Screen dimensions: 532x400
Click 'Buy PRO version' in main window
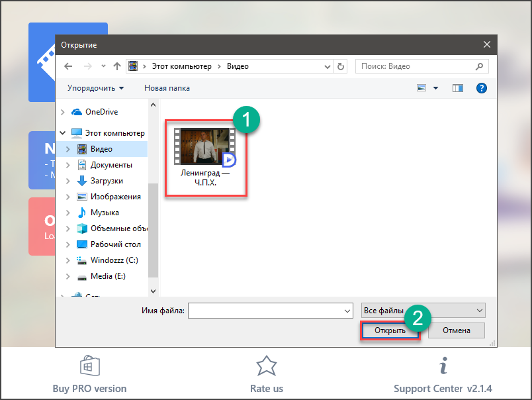click(x=89, y=389)
